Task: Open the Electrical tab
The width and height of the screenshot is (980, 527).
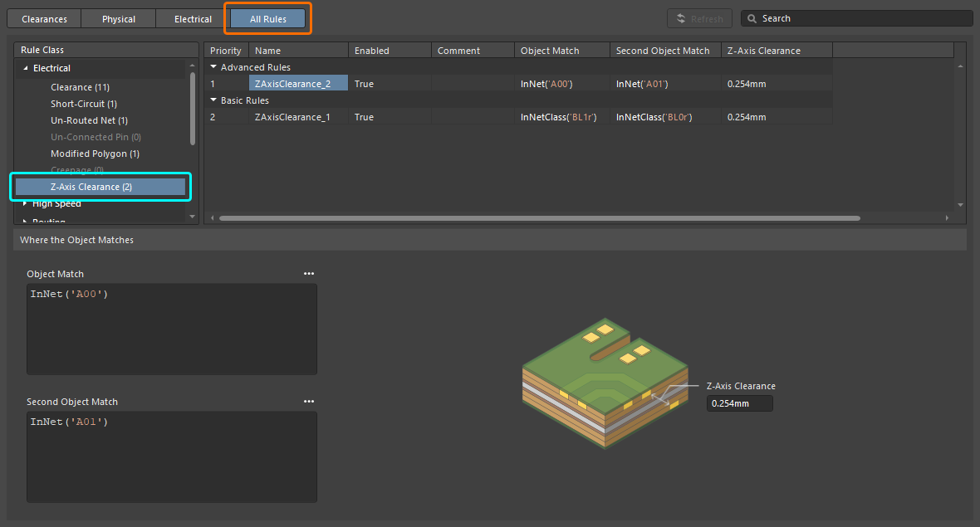Action: point(193,19)
